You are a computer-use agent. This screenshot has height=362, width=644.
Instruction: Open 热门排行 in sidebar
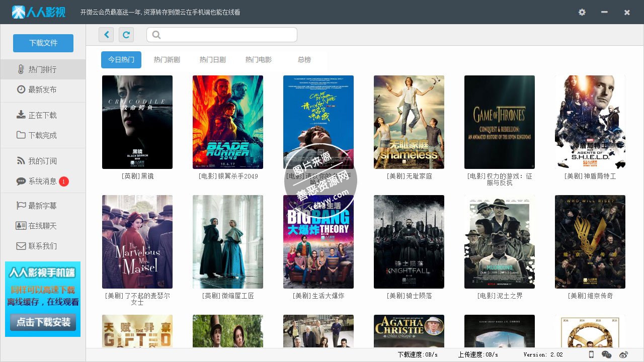click(43, 69)
